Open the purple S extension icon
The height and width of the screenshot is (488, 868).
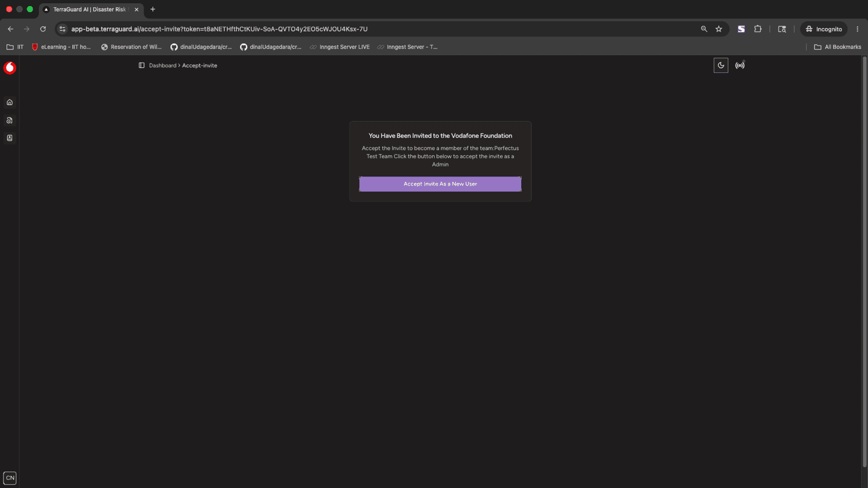click(x=741, y=29)
